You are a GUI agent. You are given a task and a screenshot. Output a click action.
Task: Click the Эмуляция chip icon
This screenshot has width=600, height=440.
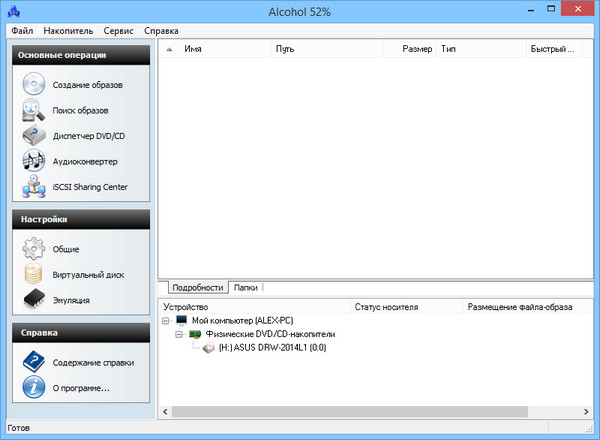pyautogui.click(x=34, y=299)
